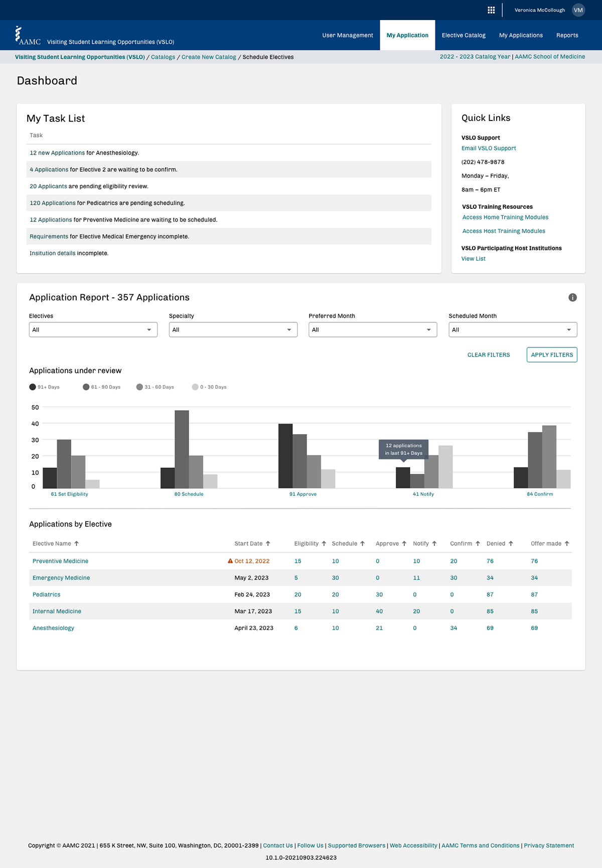Click CLEAR FILTERS

[x=489, y=355]
